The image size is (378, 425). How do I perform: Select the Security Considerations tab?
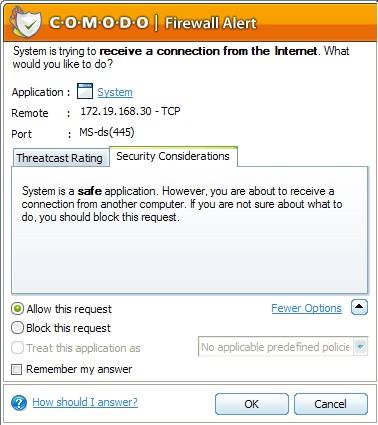tap(173, 156)
